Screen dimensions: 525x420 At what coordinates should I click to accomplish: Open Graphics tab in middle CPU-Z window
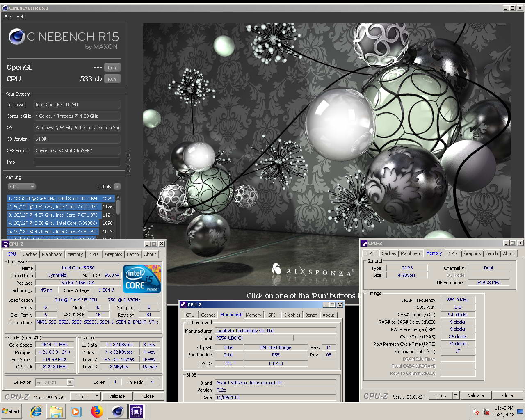pos(292,315)
